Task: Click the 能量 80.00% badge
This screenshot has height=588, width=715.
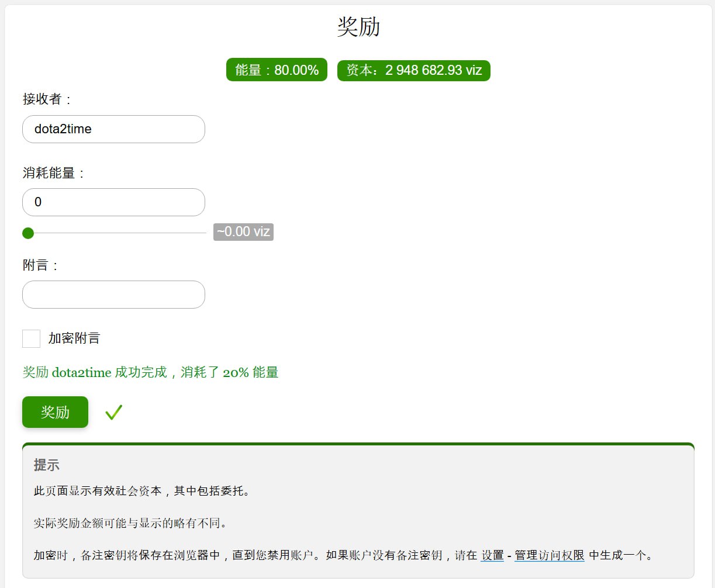Action: point(277,70)
